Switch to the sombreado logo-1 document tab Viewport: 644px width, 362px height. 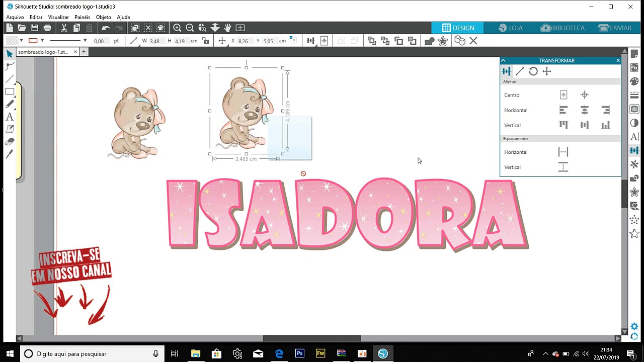pyautogui.click(x=43, y=52)
